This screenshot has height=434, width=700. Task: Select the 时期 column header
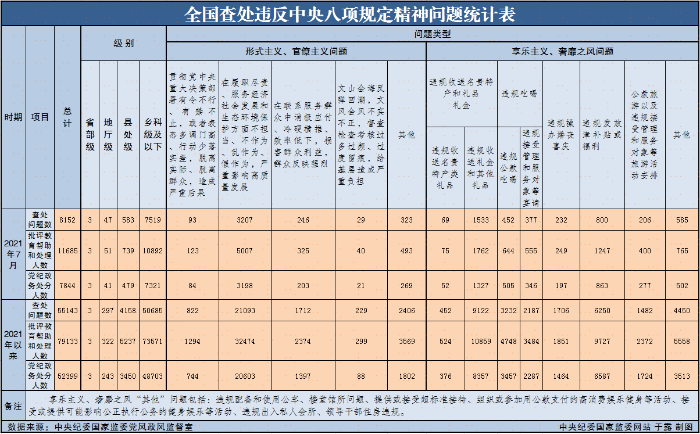tap(13, 118)
